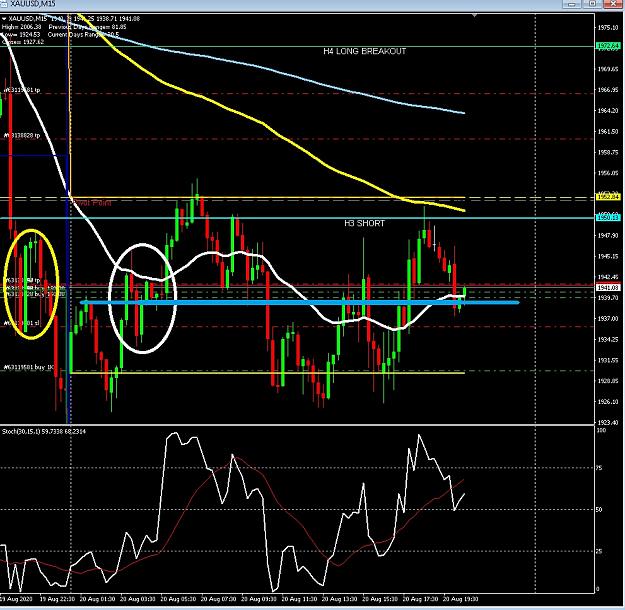Click the 20 Aug 13:30 time label
The image size is (625, 610).
click(x=340, y=599)
